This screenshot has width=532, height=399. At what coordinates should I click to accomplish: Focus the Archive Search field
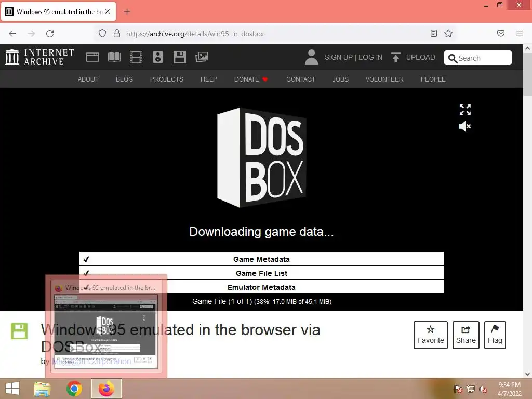click(x=478, y=58)
